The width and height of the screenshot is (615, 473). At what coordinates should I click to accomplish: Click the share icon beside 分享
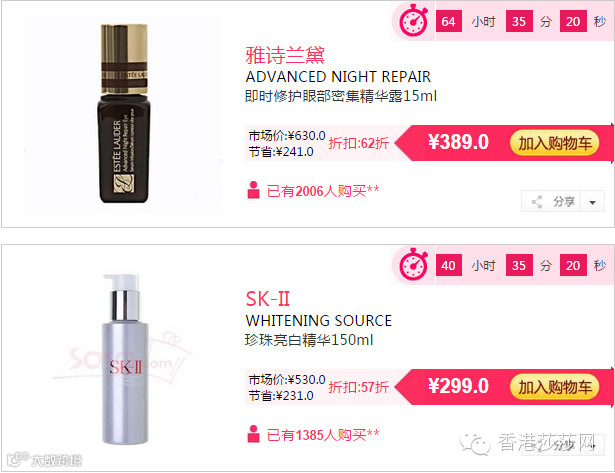537,202
